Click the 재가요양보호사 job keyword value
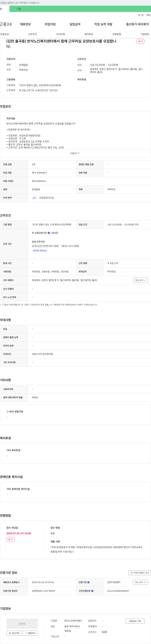This screenshot has width=151, height=644. pyautogui.click(x=39, y=181)
